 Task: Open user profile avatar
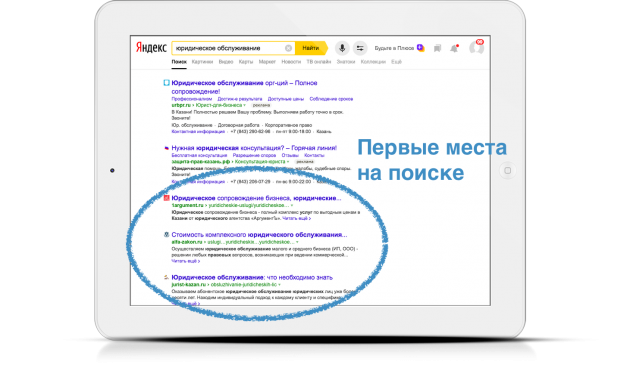pos(477,48)
